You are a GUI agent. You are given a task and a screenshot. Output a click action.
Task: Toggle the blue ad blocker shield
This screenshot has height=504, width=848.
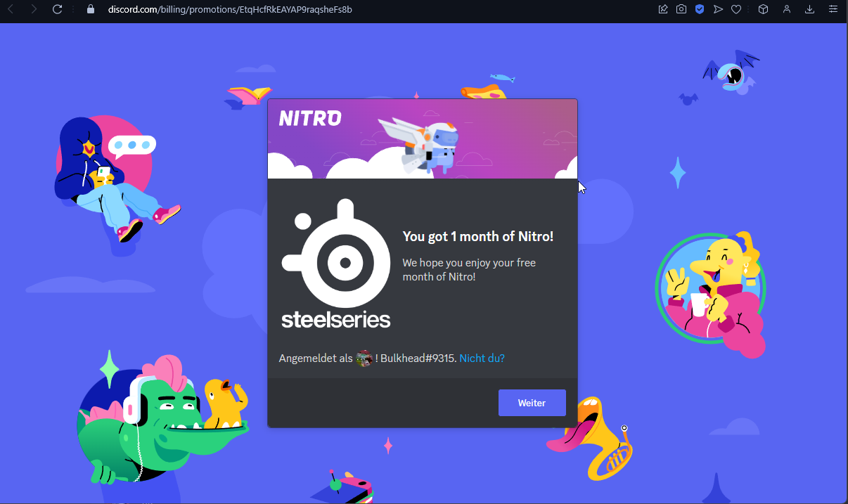point(700,9)
